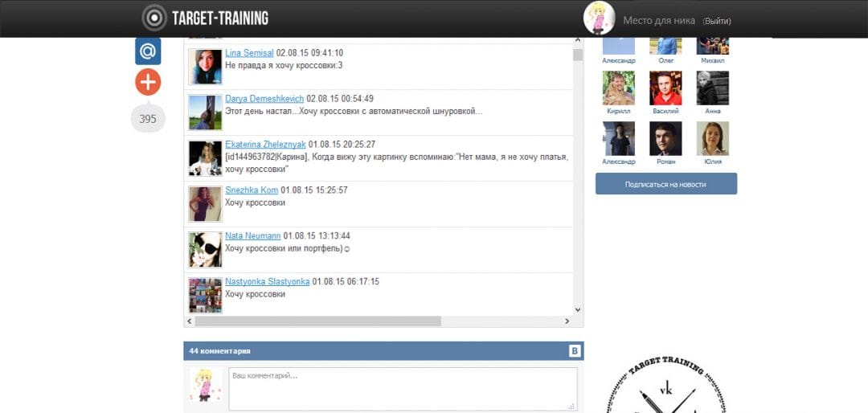
Task: Click the horizontal scrollbar thumb
Action: point(317,321)
